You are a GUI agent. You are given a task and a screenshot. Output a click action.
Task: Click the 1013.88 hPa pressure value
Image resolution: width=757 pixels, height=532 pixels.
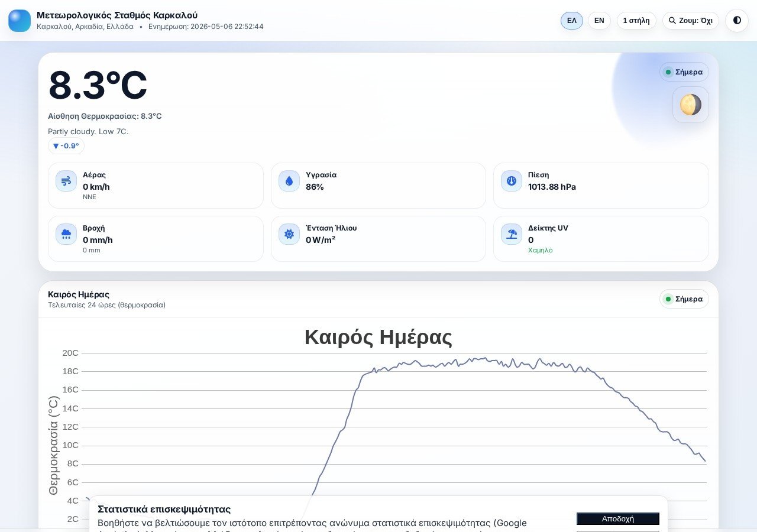[x=552, y=187]
